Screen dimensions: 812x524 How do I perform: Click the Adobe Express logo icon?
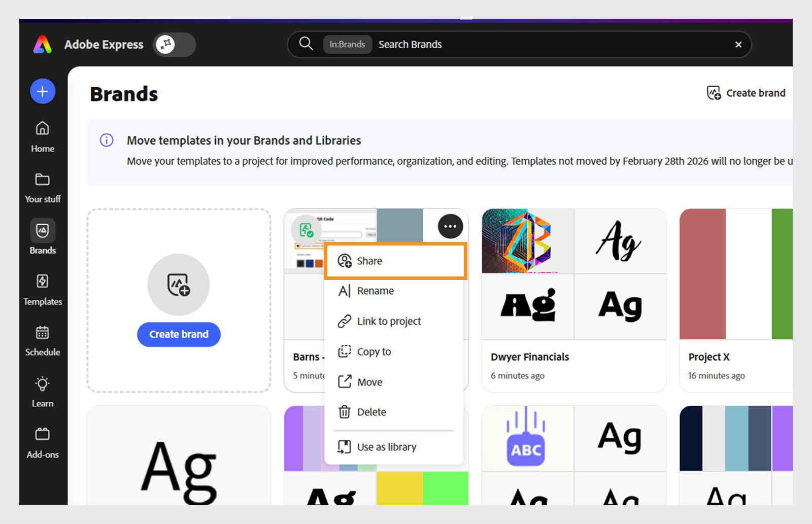pos(43,45)
